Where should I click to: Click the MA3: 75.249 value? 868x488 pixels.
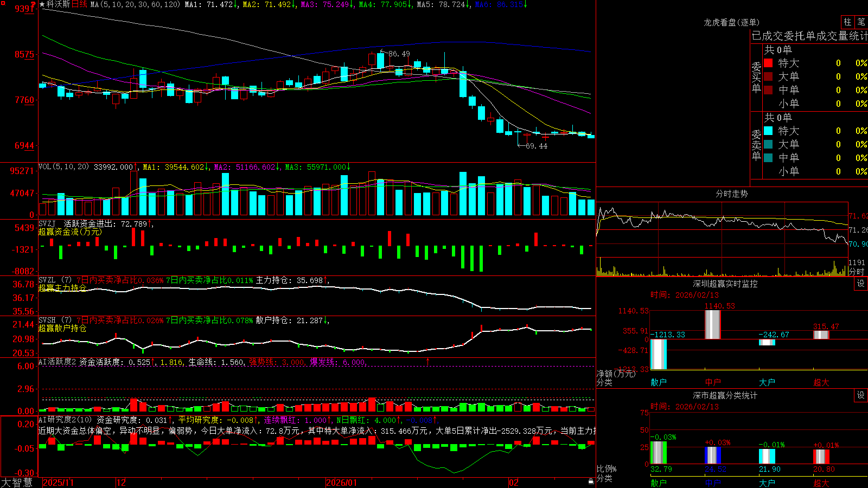[x=327, y=4]
